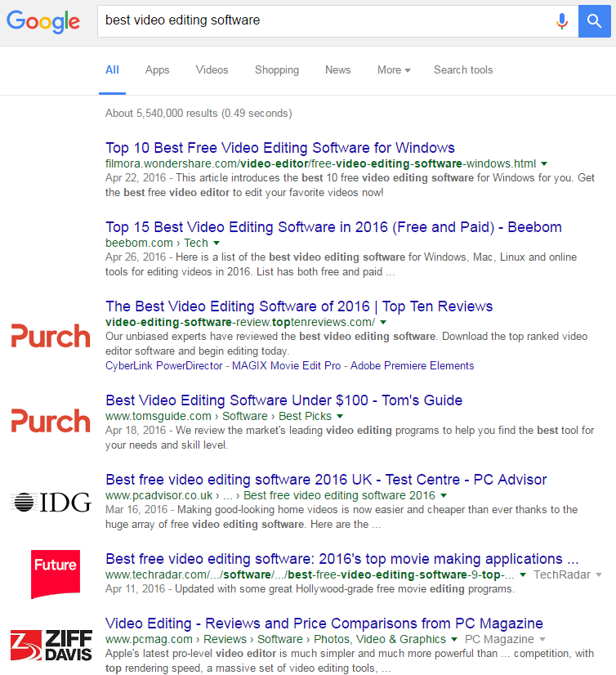This screenshot has height=675, width=616.
Task: Click the video-editing-software-review.toptenreviews.com URL text
Action: tap(240, 322)
